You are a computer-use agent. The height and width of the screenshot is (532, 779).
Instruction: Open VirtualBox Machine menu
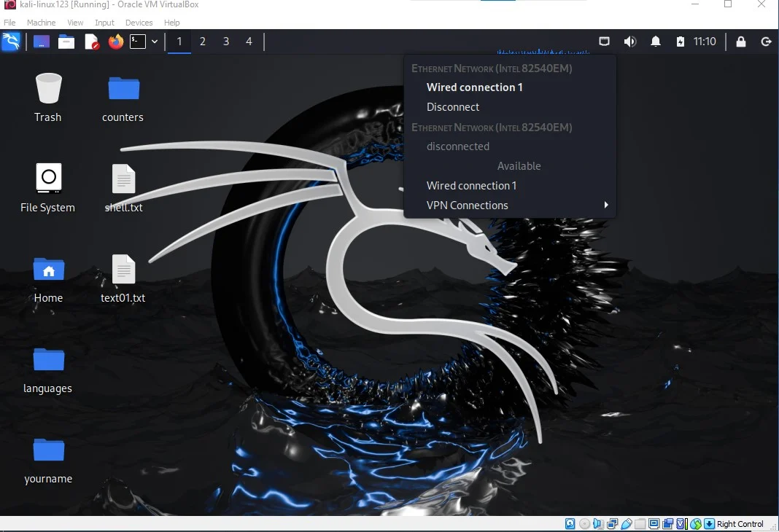pyautogui.click(x=42, y=23)
